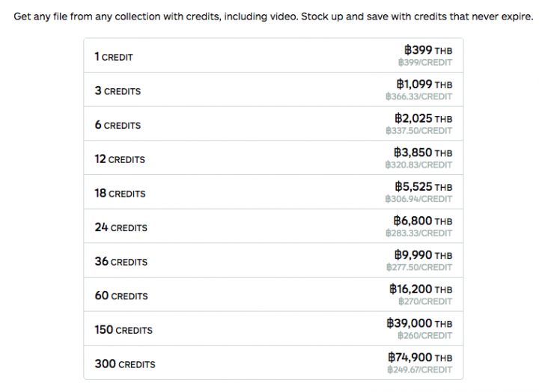Pick the 12 credits pack
This screenshot has width=545, height=392.
point(273,158)
